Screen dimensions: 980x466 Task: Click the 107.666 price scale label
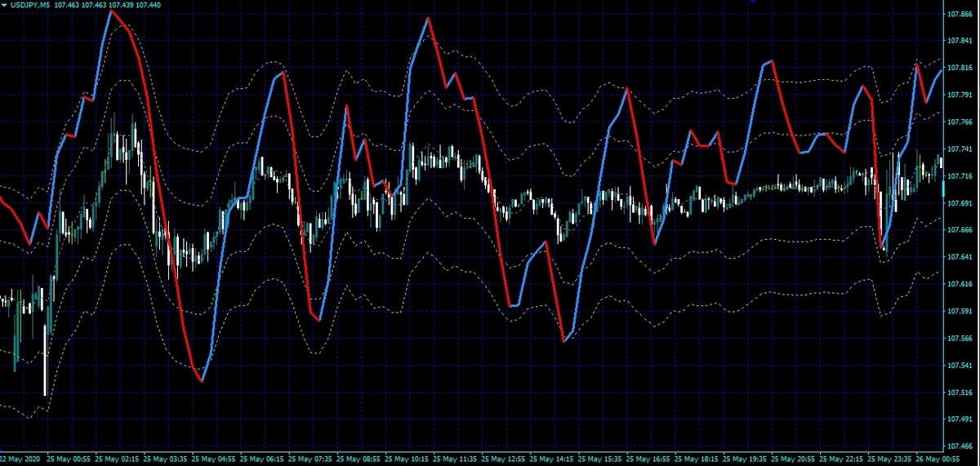coord(959,230)
